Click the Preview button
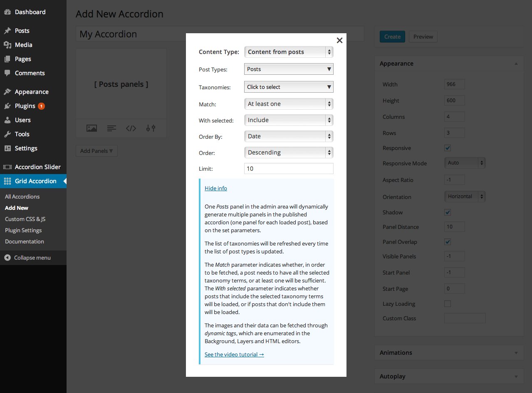 pos(423,37)
